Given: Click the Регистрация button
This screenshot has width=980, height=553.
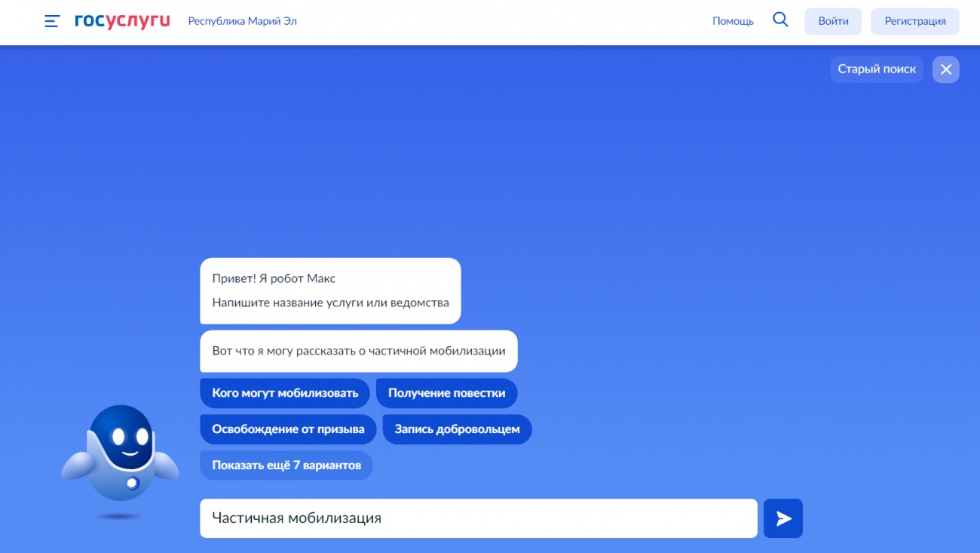Looking at the screenshot, I should (914, 21).
